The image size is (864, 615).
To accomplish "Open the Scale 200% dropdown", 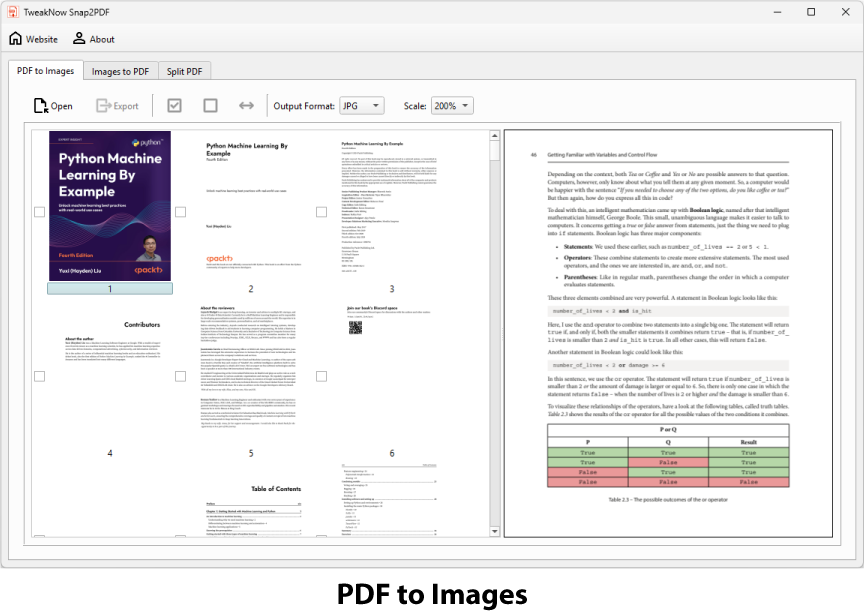I will tap(452, 106).
